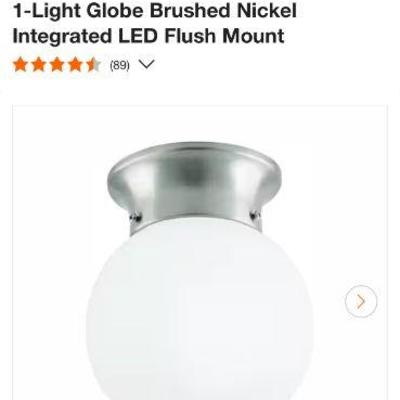Click the second orange rating star
Viewport: 400px width, 400px height.
[38, 65]
